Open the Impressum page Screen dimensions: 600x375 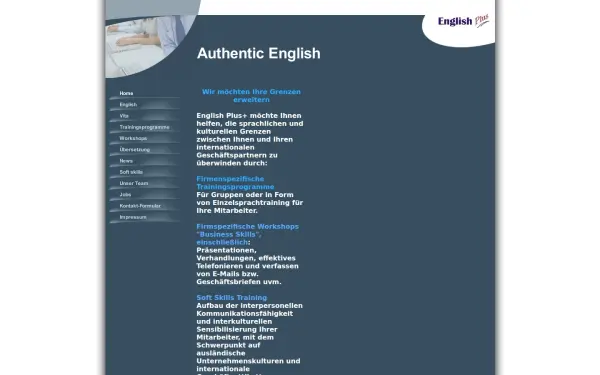point(144,217)
